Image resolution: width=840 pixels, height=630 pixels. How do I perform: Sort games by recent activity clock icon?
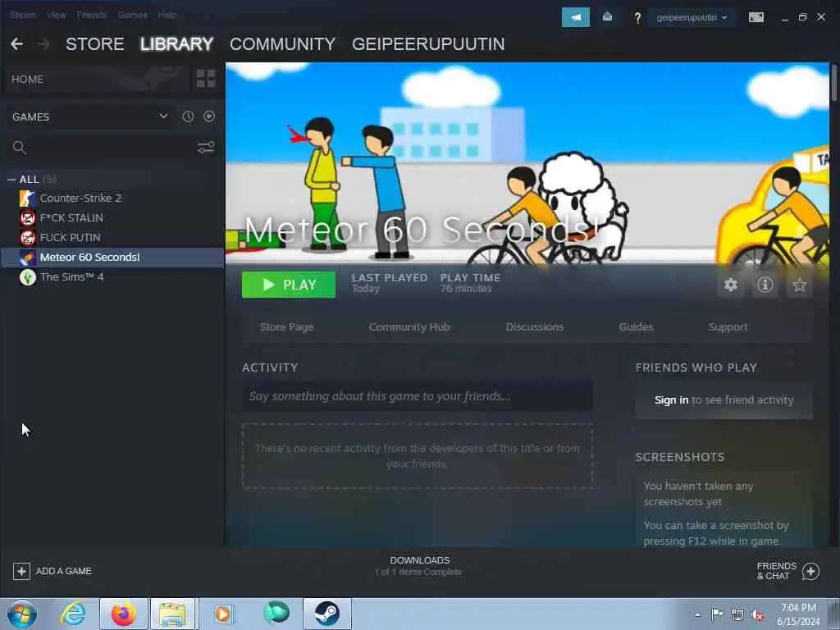point(188,116)
